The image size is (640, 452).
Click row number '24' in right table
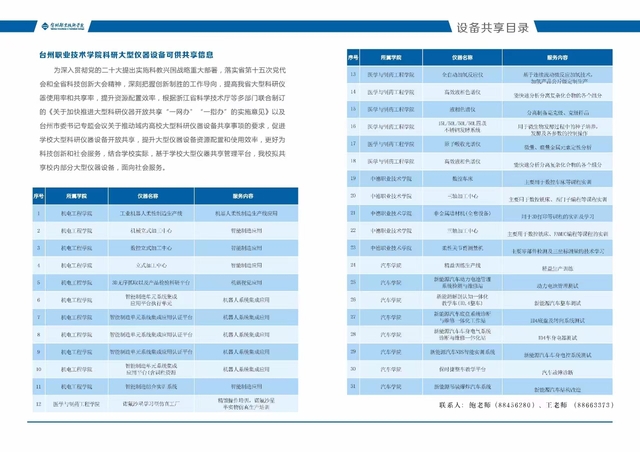(353, 265)
